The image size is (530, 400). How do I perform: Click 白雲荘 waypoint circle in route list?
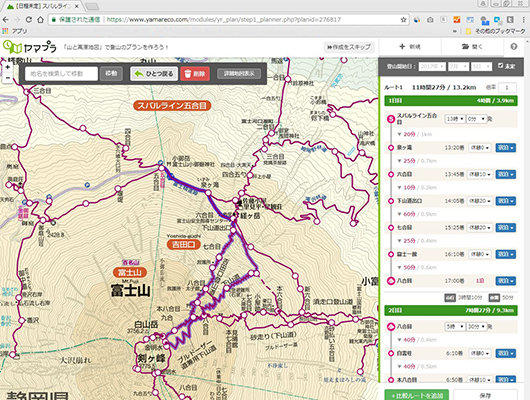(391, 353)
